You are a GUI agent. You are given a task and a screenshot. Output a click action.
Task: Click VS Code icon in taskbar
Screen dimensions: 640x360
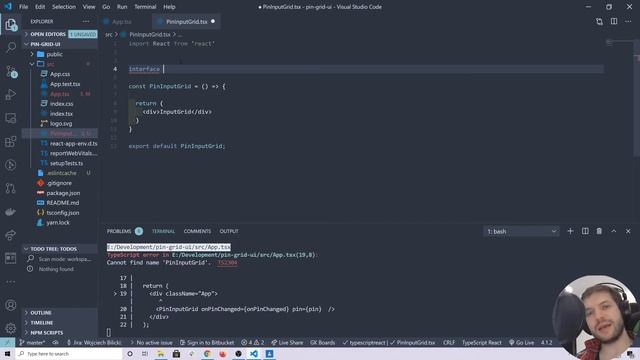pyautogui.click(x=254, y=353)
